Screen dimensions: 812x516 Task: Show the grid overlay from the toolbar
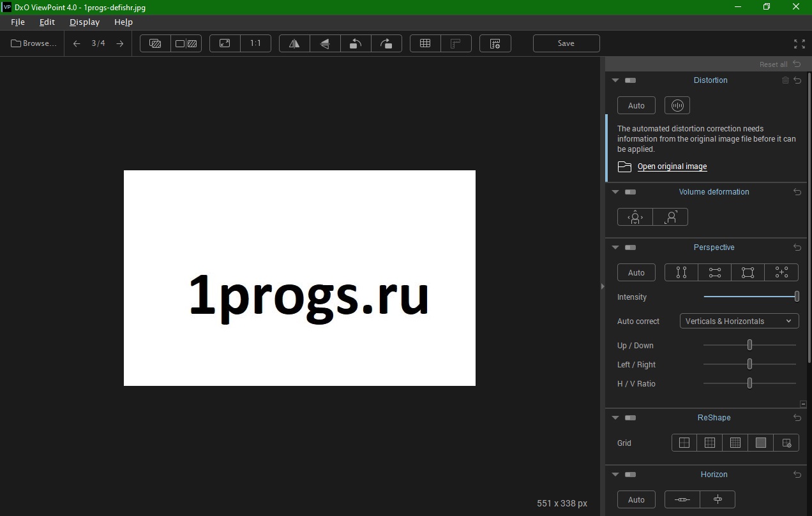(425, 43)
